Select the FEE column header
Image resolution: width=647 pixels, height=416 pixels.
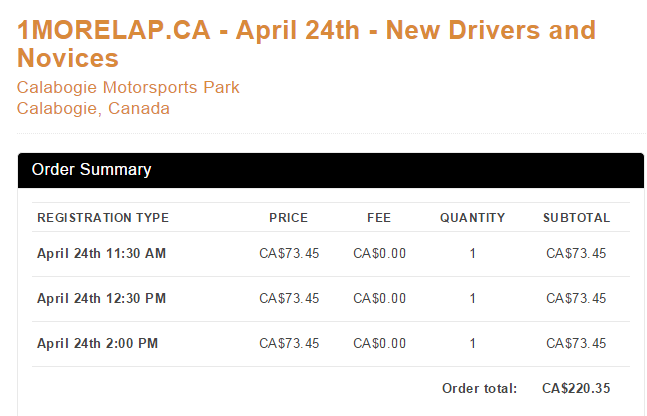click(379, 217)
